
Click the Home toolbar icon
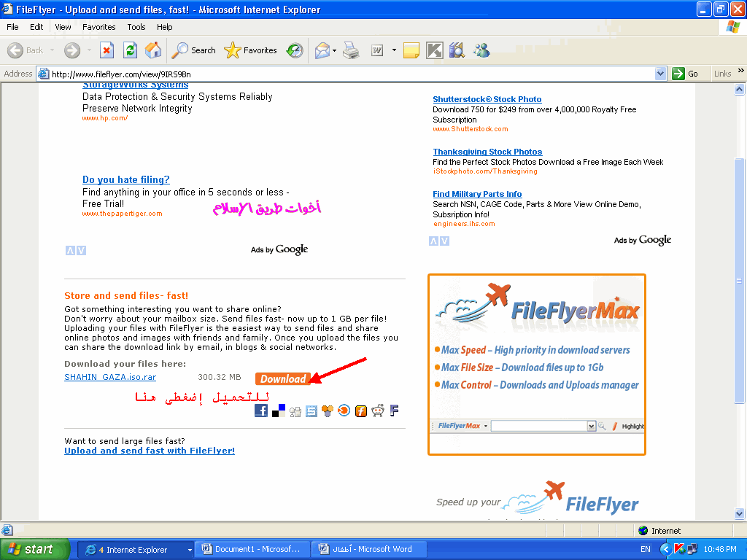click(153, 50)
